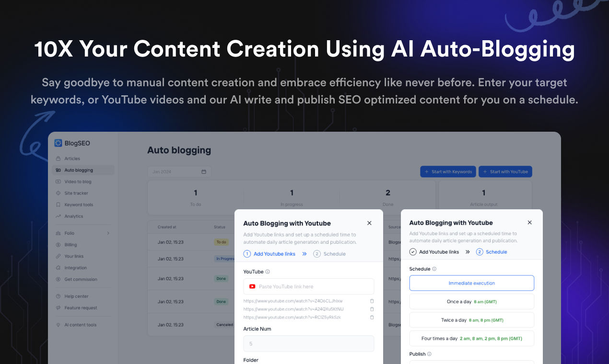Select the Keyword tools icon
Viewport: 609px width, 364px height.
click(59, 205)
